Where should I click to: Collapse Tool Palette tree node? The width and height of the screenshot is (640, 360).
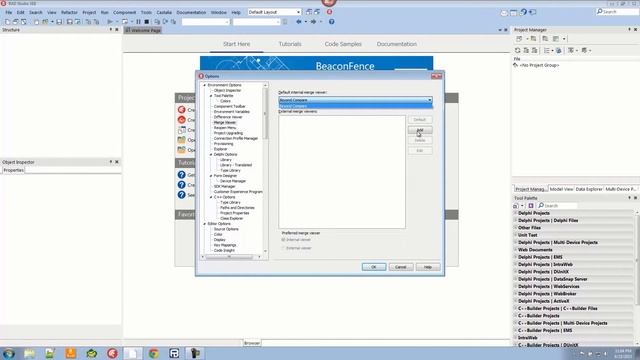pyautogui.click(x=211, y=96)
